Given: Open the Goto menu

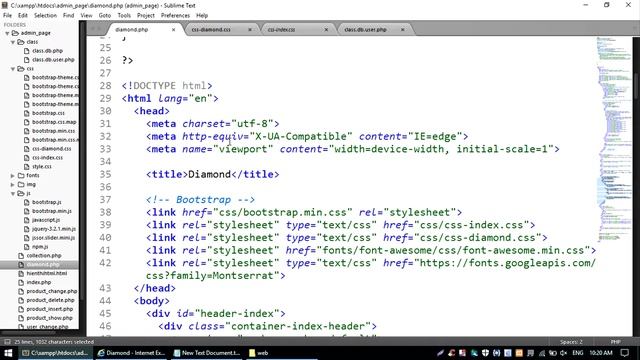Looking at the screenshot, I should (x=105, y=16).
